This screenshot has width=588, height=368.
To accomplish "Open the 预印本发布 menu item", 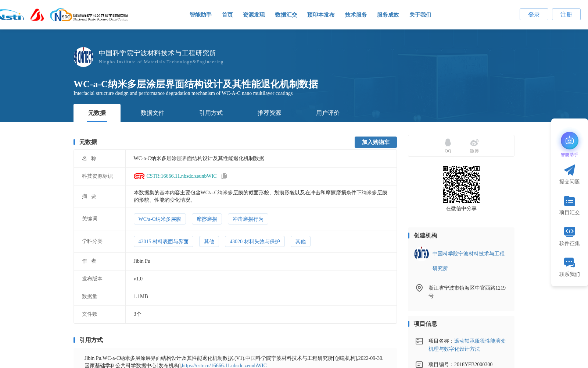I will 321,15.
